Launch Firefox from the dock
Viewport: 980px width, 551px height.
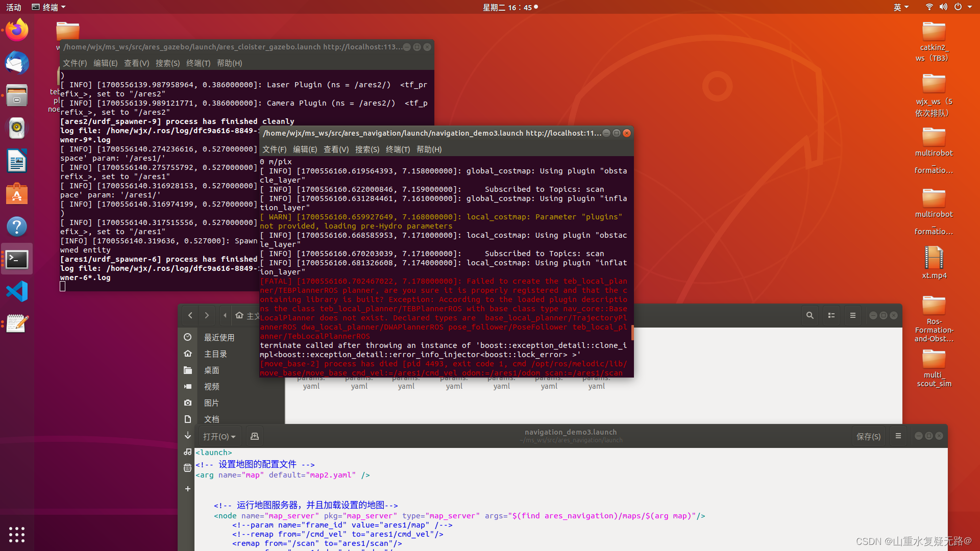tap(17, 30)
